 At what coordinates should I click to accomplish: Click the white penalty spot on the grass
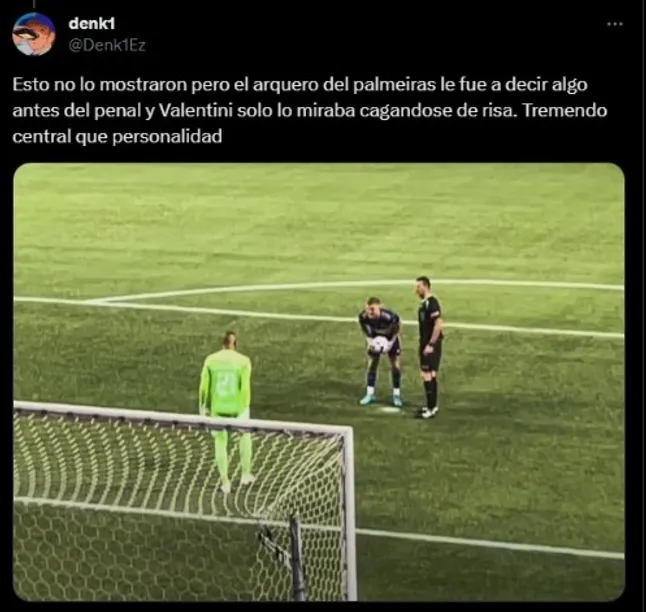click(389, 409)
